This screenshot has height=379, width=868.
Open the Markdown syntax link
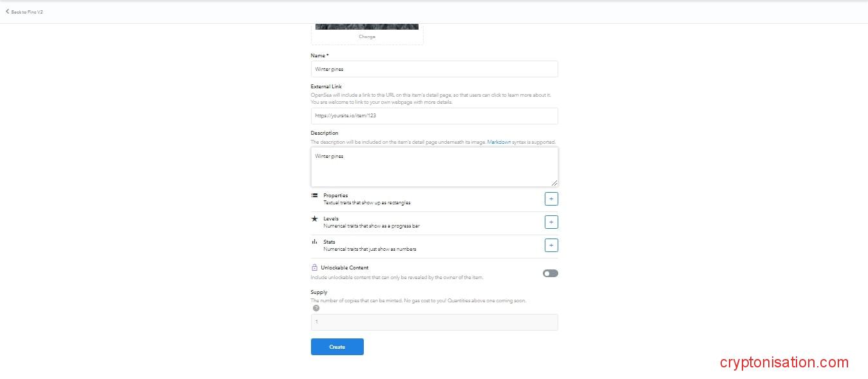pos(499,142)
